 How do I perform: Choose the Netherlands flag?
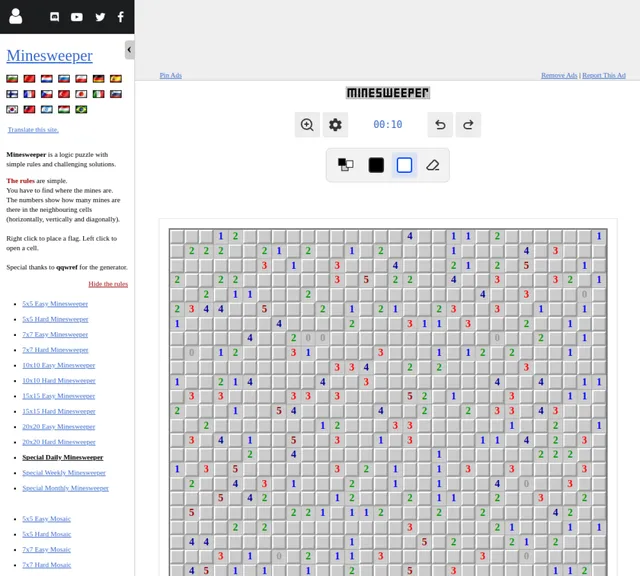point(47,78)
